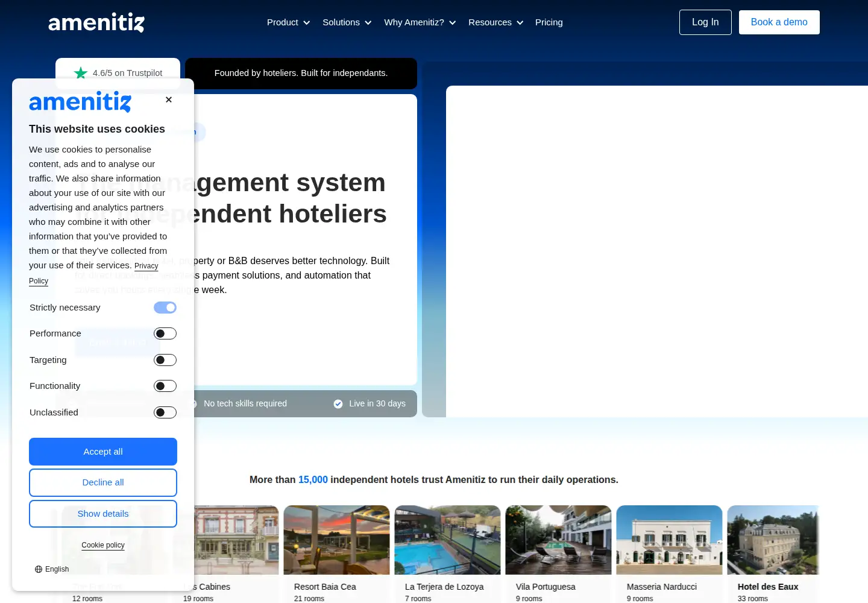
Task: Expand the Solutions menu chevron
Action: [x=368, y=23]
